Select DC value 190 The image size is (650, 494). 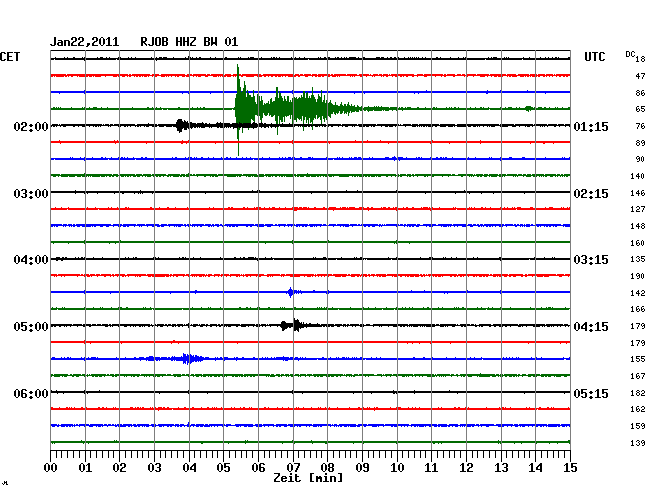pyautogui.click(x=638, y=276)
